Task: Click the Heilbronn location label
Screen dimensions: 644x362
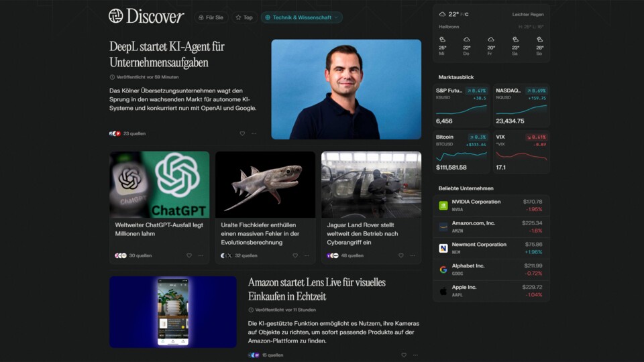Action: pyautogui.click(x=449, y=27)
